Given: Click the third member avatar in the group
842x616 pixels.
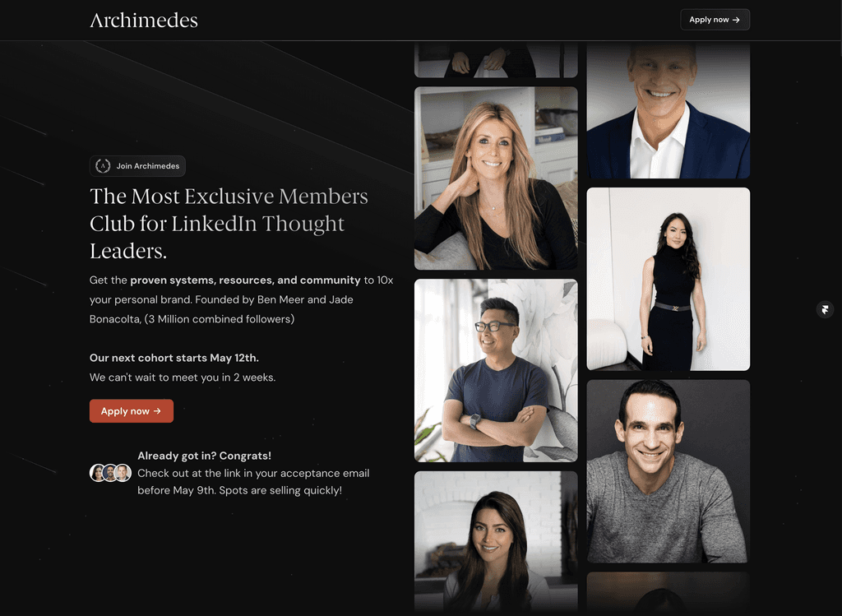Looking at the screenshot, I should coord(123,473).
